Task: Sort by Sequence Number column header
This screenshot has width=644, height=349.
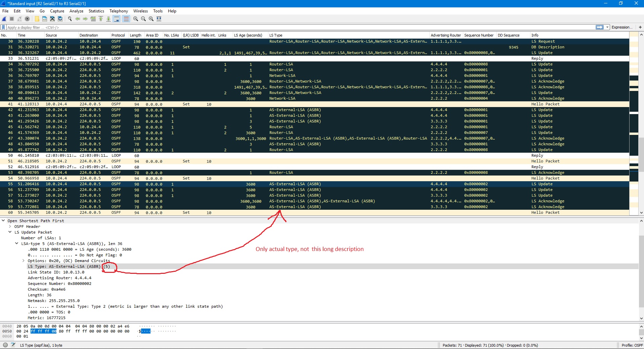Action: tap(479, 35)
